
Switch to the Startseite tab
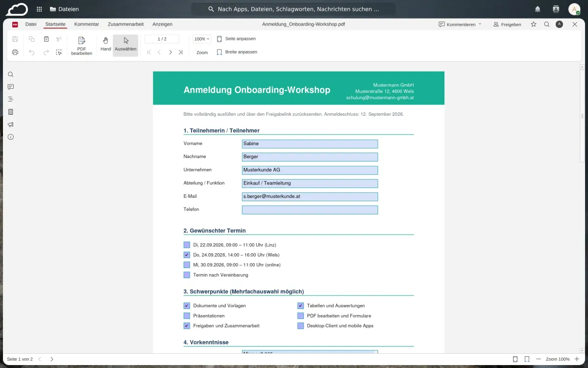coord(55,24)
